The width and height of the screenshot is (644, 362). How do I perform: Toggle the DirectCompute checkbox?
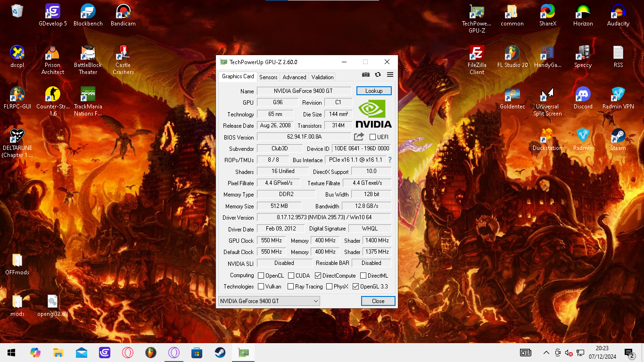(x=318, y=276)
